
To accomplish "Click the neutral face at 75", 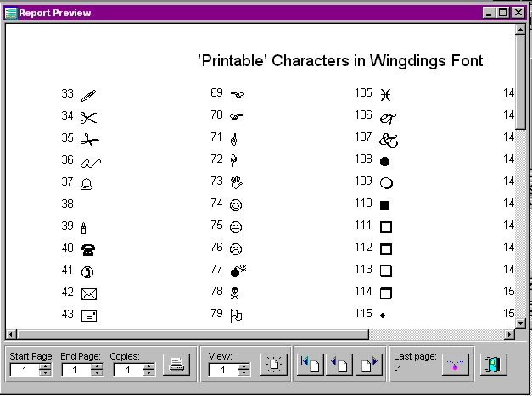I will coord(236,227).
